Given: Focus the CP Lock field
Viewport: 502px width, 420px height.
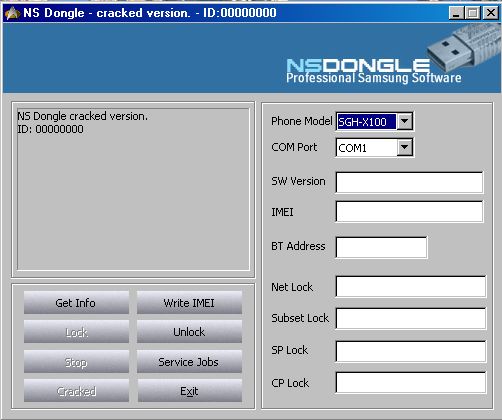Looking at the screenshot, I should click(411, 382).
